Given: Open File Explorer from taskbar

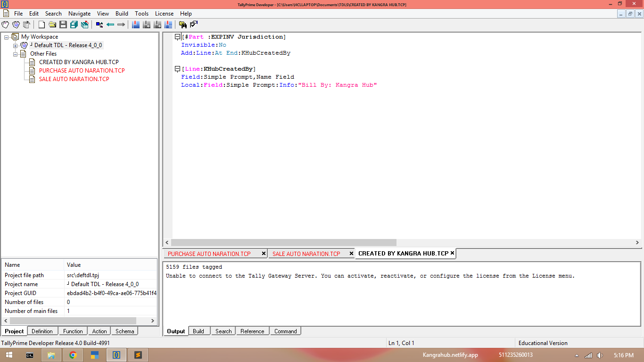Looking at the screenshot, I should click(x=51, y=355).
